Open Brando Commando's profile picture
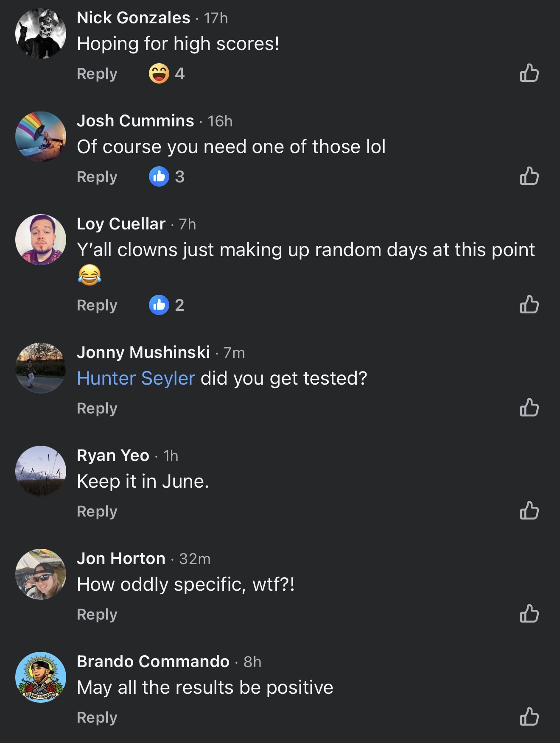This screenshot has width=560, height=743. pyautogui.click(x=41, y=677)
